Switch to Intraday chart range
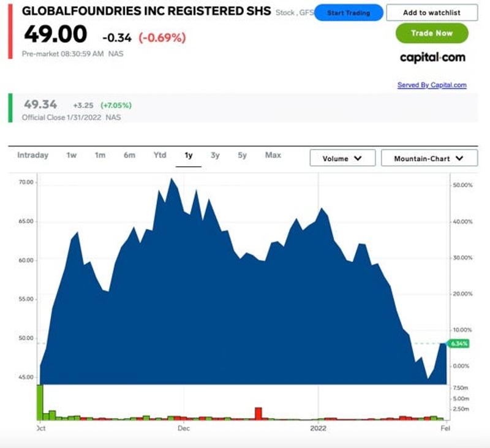 pos(33,156)
